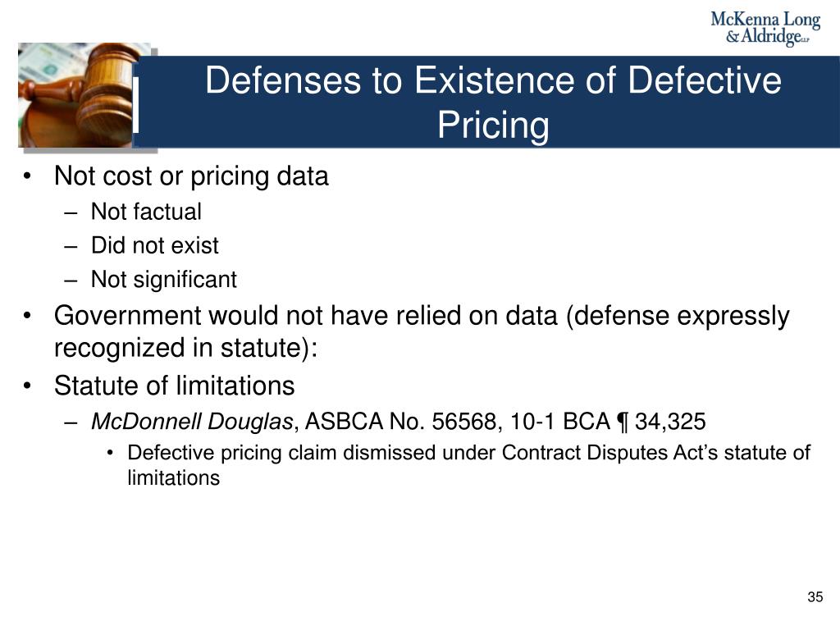
Task: Click the "Not significant" sub-bullet
Action: (x=164, y=280)
